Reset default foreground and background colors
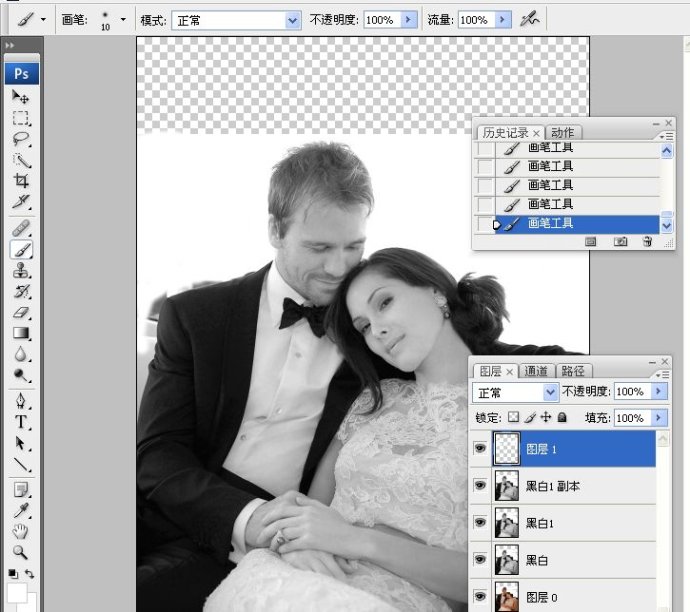690x612 pixels. click(13, 574)
